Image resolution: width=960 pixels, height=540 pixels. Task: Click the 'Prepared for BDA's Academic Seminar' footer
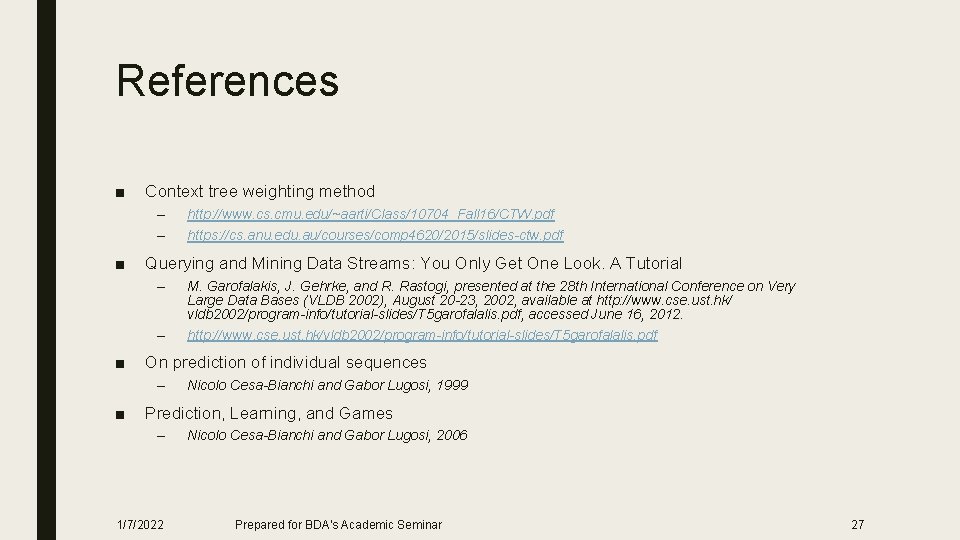point(338,524)
